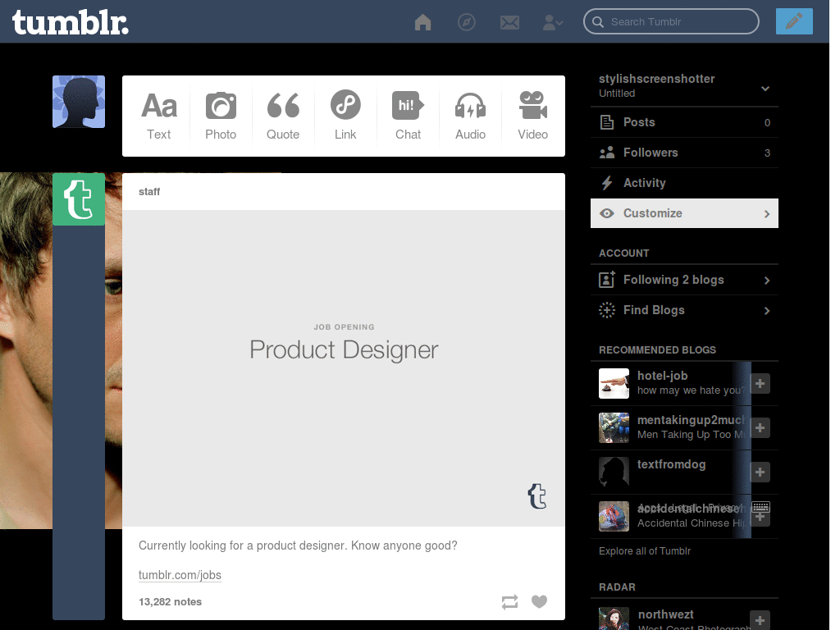This screenshot has height=630, width=840.
Task: Create a new Audio post
Action: tap(470, 116)
